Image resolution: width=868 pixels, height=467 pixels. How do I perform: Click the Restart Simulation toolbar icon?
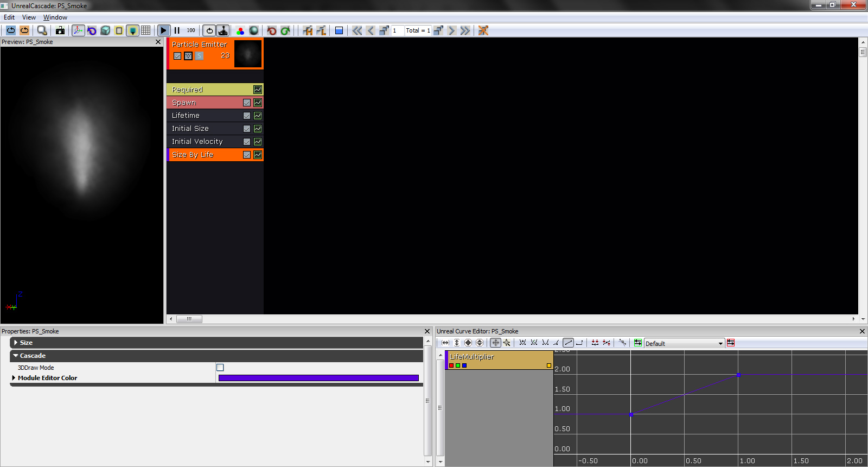(x=11, y=30)
